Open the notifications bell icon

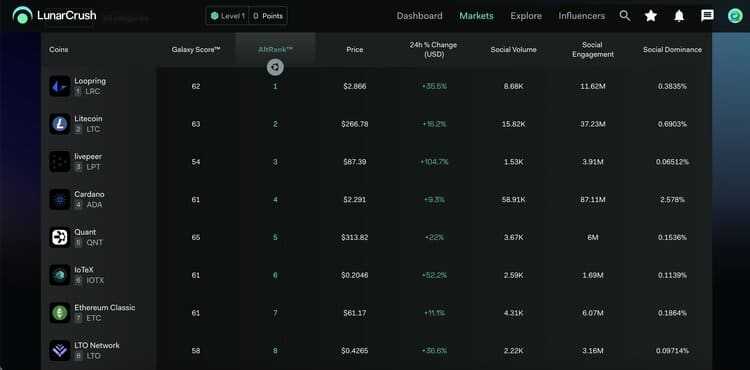point(679,16)
